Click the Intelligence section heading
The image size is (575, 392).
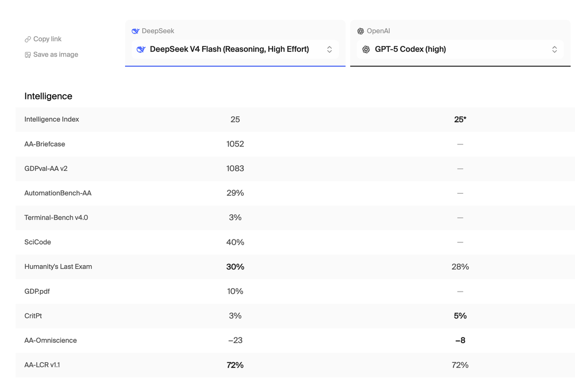(x=48, y=96)
